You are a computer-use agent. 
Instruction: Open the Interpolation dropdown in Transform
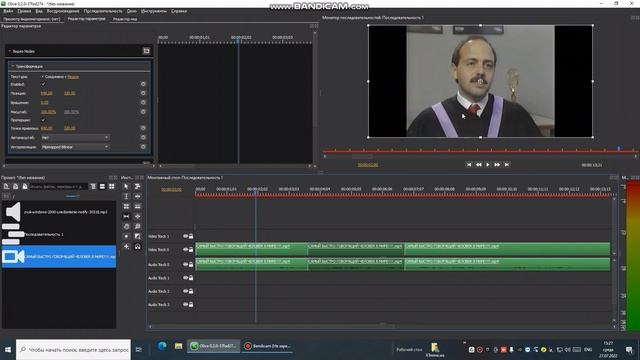pos(75,147)
